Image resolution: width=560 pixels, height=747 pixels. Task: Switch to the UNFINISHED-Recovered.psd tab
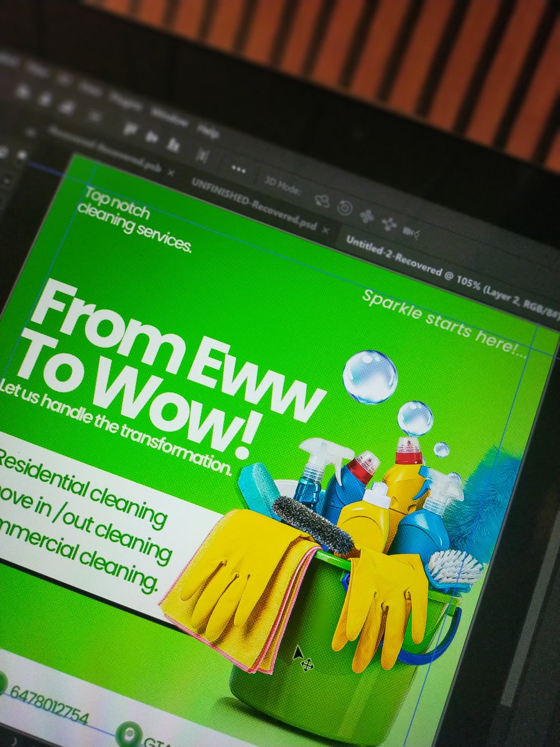click(x=254, y=203)
